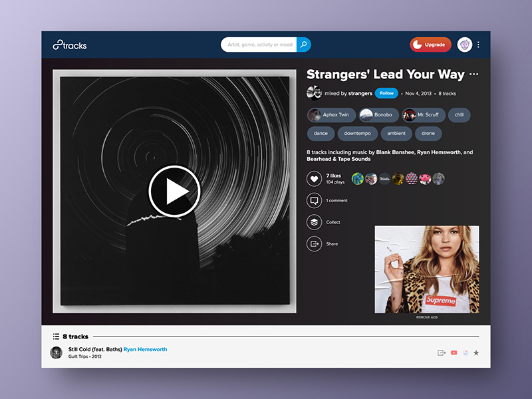Click the tracklist icon beside 8 tracks

(56, 336)
